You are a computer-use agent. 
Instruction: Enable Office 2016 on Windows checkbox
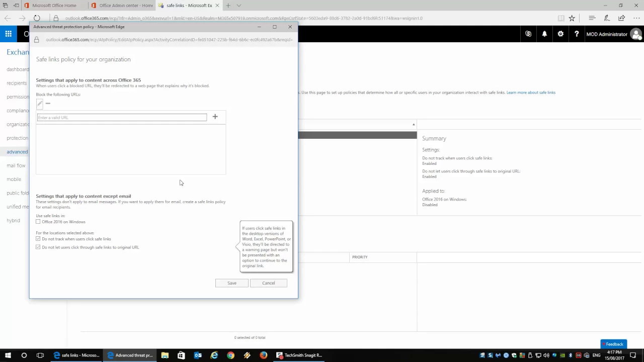pyautogui.click(x=38, y=222)
